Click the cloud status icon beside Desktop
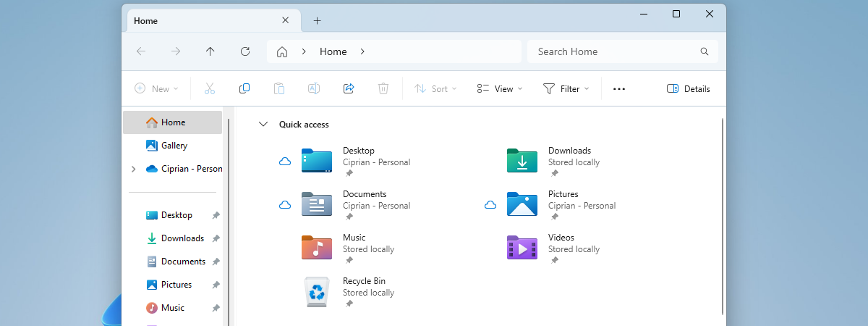The image size is (868, 326). [x=285, y=162]
